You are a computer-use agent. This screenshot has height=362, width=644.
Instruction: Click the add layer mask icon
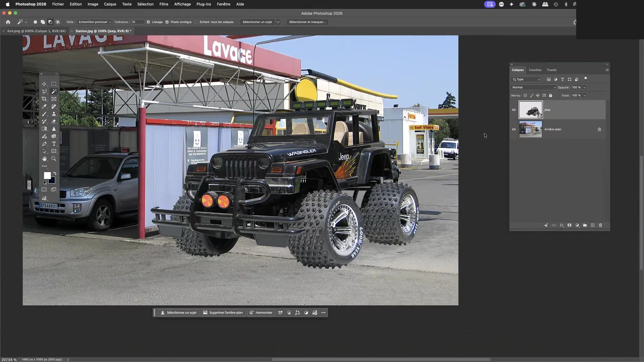point(570,225)
